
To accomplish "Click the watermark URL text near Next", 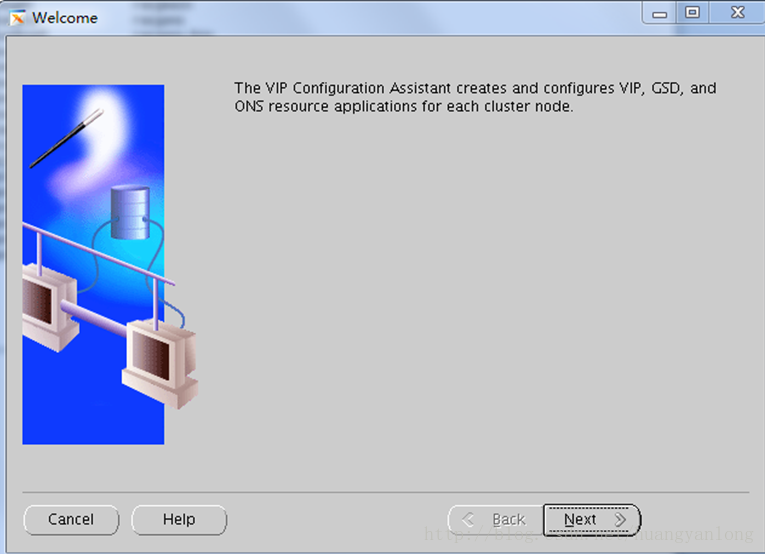I will point(588,534).
